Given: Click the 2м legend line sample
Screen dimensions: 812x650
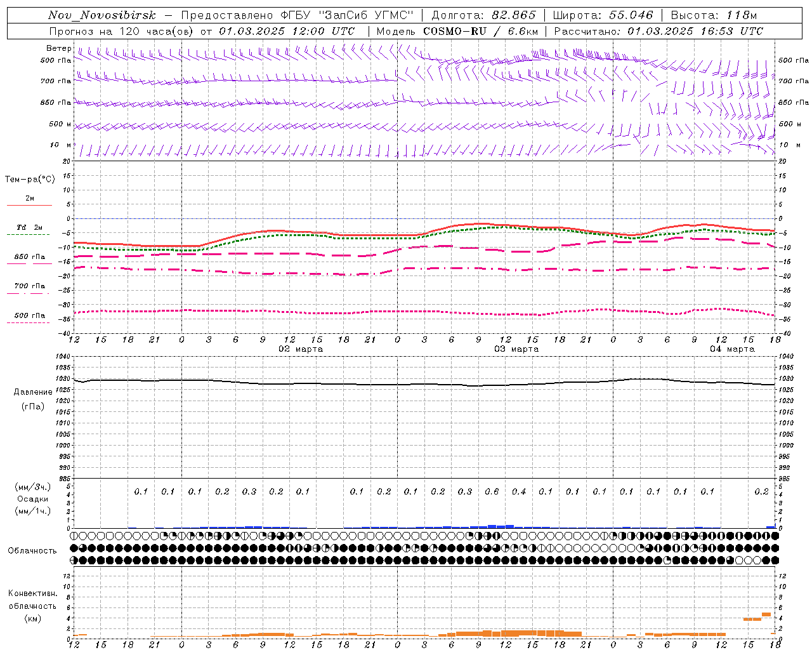Looking at the screenshot, I should 29,205.
